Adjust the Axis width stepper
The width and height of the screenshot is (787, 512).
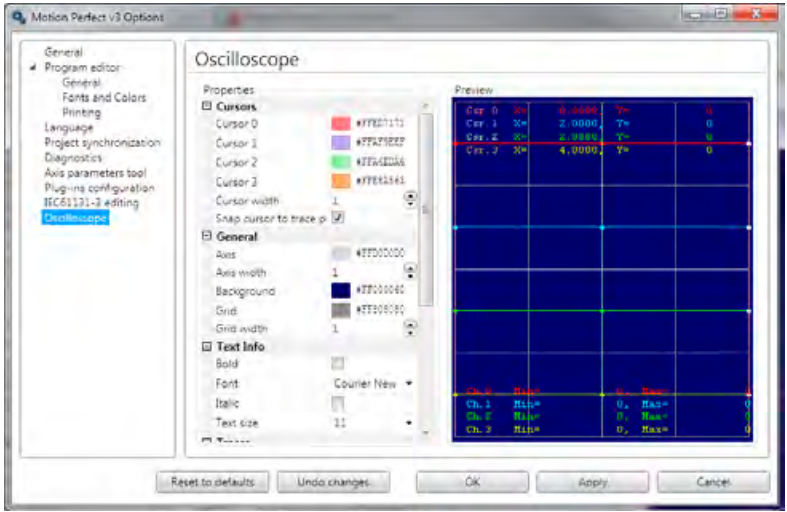tap(410, 271)
